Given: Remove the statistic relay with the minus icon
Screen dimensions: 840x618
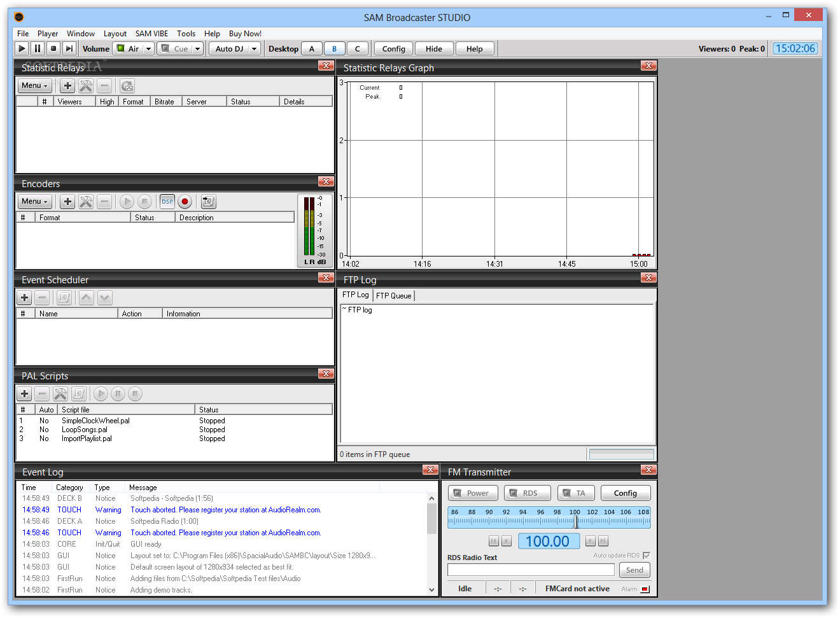Looking at the screenshot, I should point(104,86).
